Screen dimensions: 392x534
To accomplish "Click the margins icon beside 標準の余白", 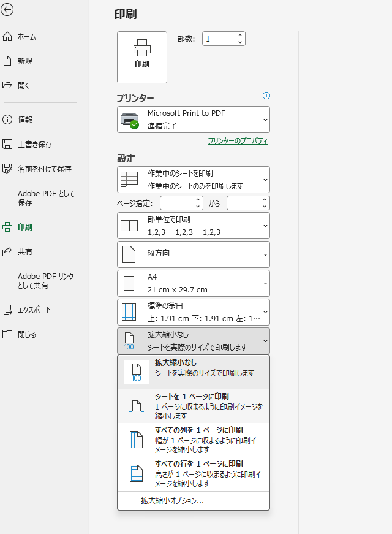I will [x=129, y=312].
